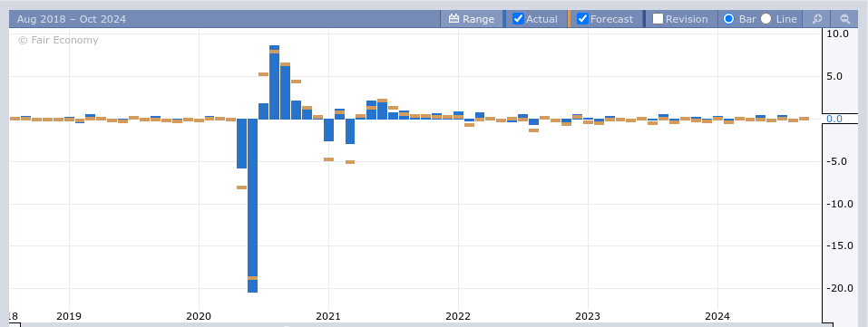The image size is (868, 327).
Task: Click the 2020 year label on the axis
Action: [x=199, y=316]
